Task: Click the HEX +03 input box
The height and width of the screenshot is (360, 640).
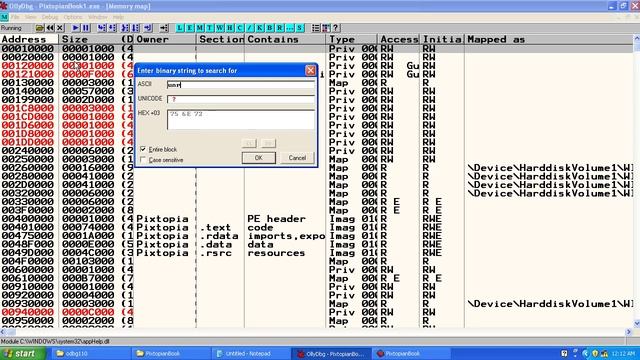Action: 241,120
